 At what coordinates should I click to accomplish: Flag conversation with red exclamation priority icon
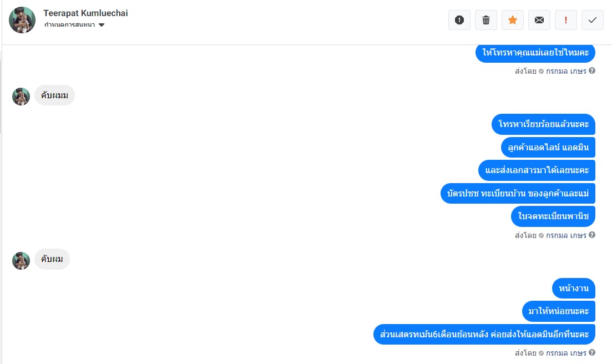click(x=565, y=20)
